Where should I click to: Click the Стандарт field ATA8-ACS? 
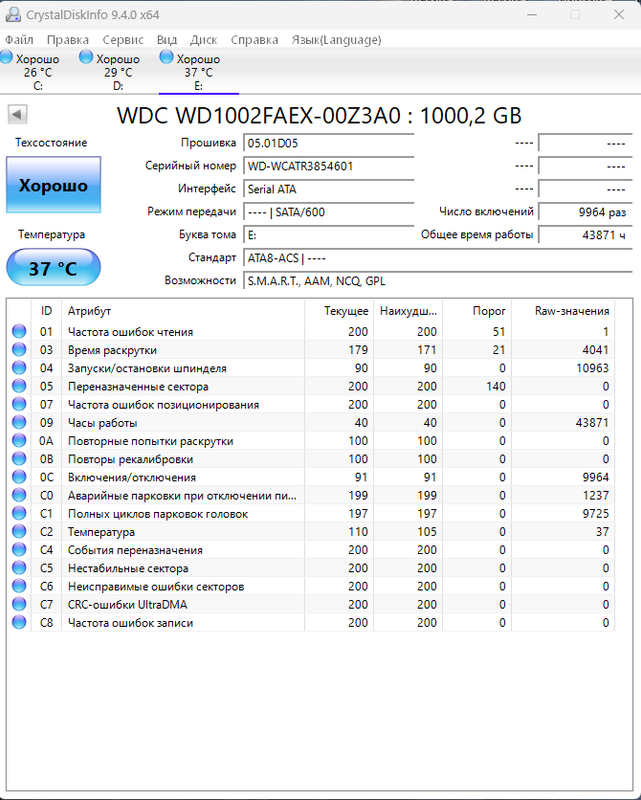click(x=438, y=258)
